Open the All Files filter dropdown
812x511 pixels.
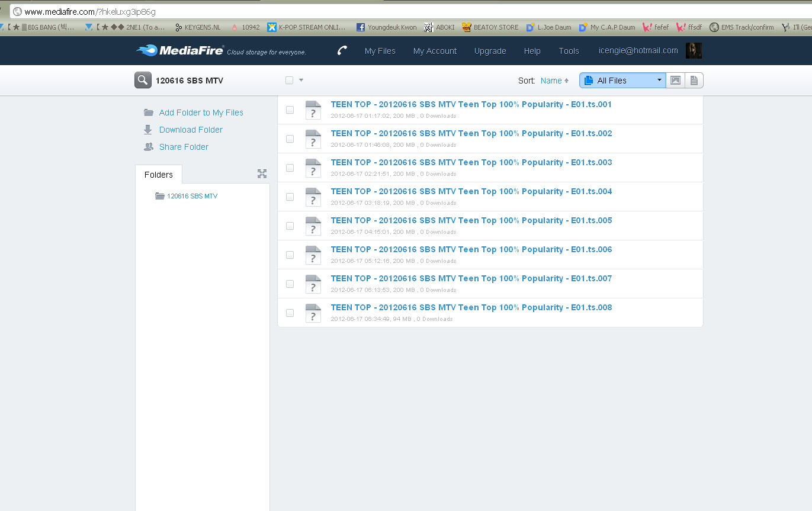(x=622, y=81)
